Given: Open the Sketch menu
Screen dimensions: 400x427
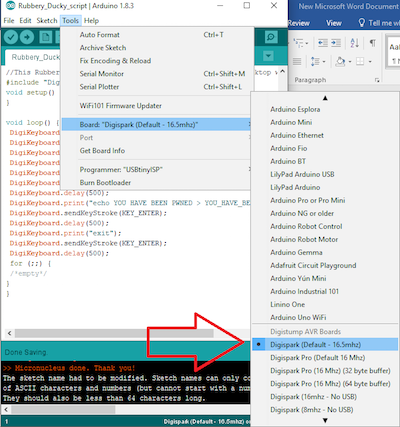Looking at the screenshot, I should point(47,21).
